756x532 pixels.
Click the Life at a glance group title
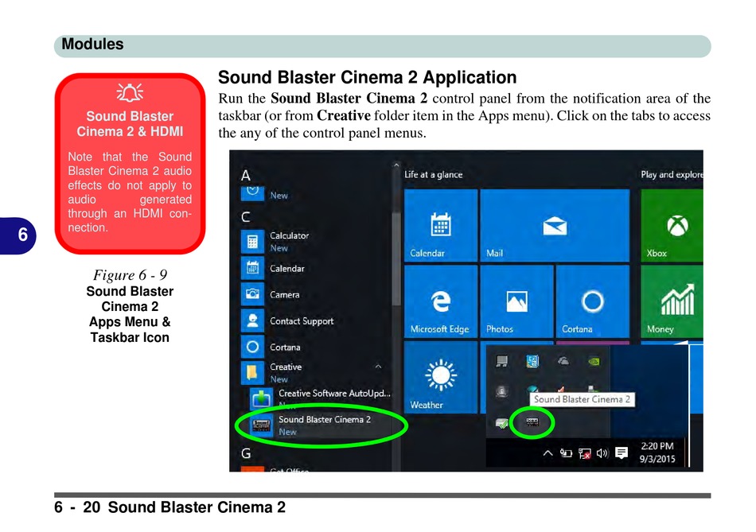[x=433, y=174]
